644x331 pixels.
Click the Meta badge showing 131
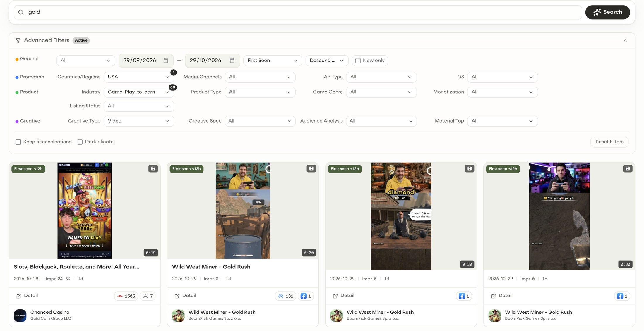click(x=286, y=296)
